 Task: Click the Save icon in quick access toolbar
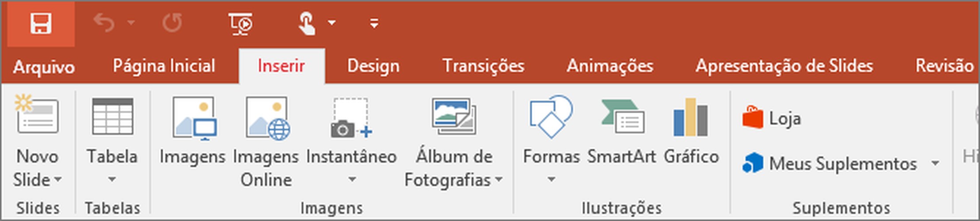click(41, 23)
